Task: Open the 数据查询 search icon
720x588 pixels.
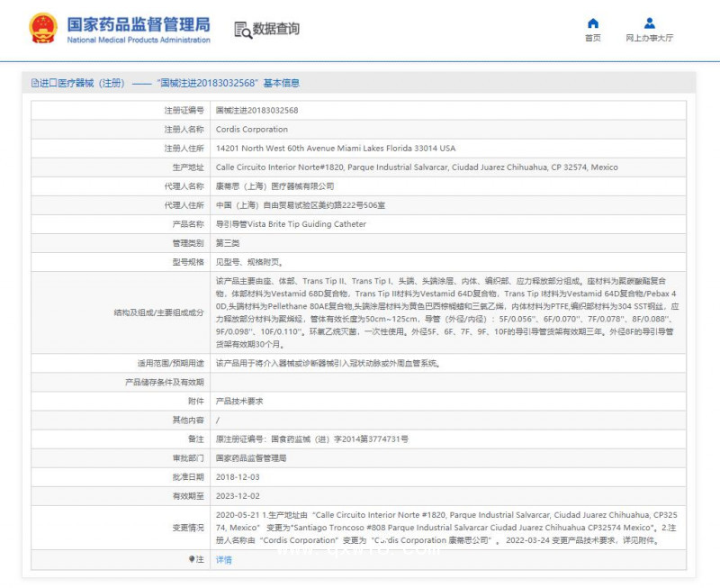Action: (x=243, y=30)
